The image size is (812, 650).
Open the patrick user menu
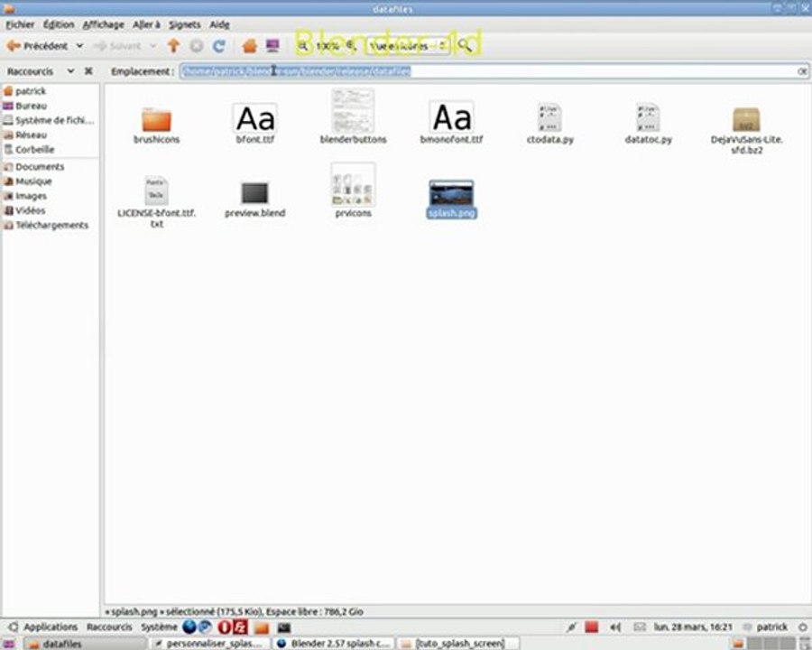coord(765,627)
